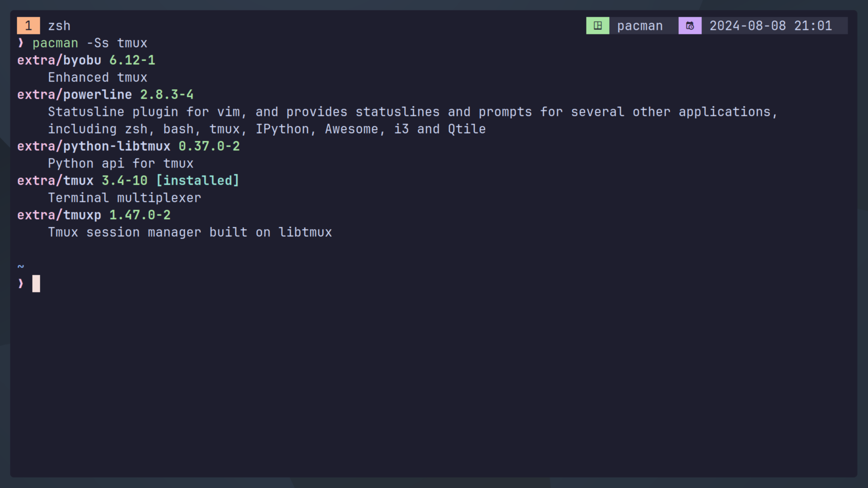Click the prompt arrow on the empty line
868x488 pixels.
click(x=21, y=284)
